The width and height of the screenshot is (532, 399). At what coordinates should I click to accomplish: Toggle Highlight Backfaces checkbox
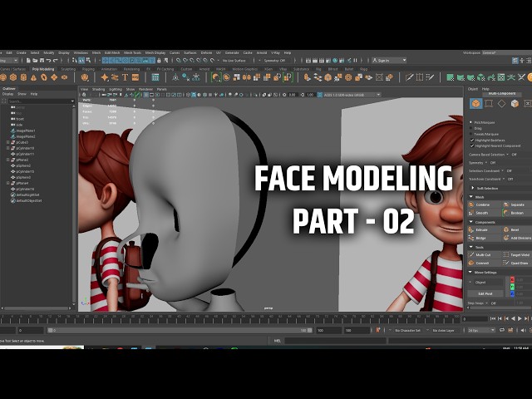(x=471, y=140)
